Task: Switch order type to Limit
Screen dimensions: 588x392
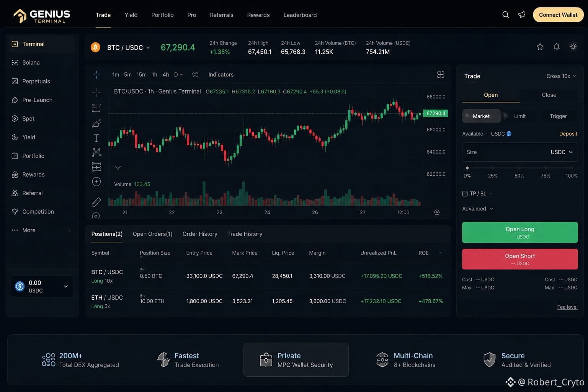Action: pos(519,116)
